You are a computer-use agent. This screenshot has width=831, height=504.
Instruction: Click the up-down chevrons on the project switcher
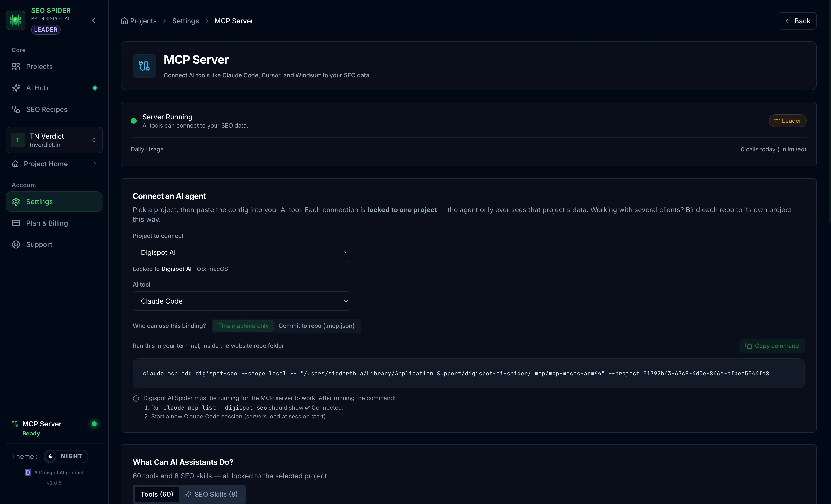94,140
